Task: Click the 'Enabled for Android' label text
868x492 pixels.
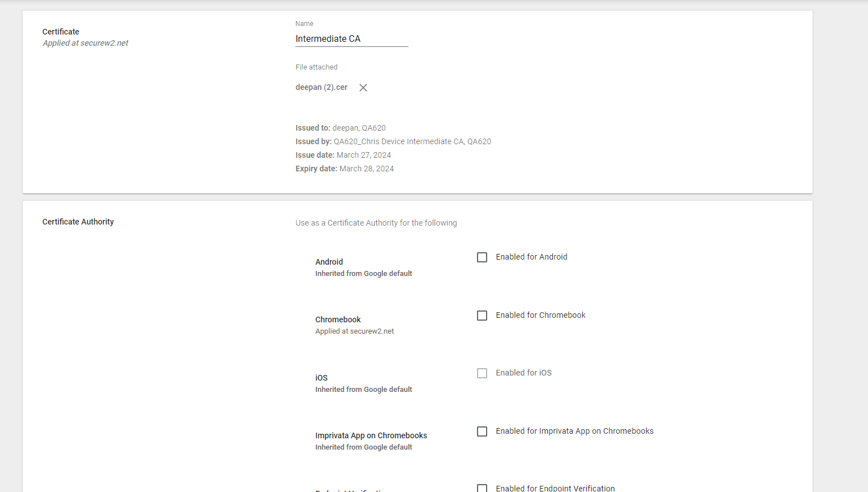Action: point(531,257)
